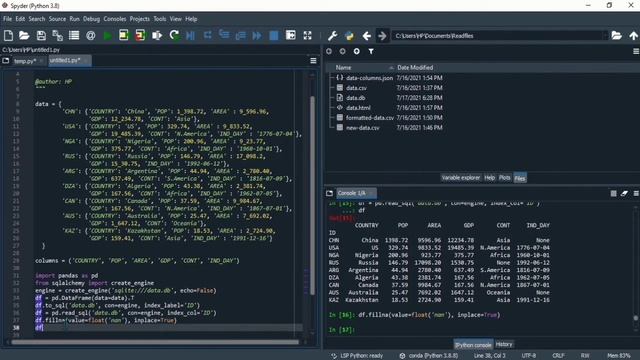Screen dimensions: 640x360
Task: Open the console pane options menu
Action: click(636, 193)
